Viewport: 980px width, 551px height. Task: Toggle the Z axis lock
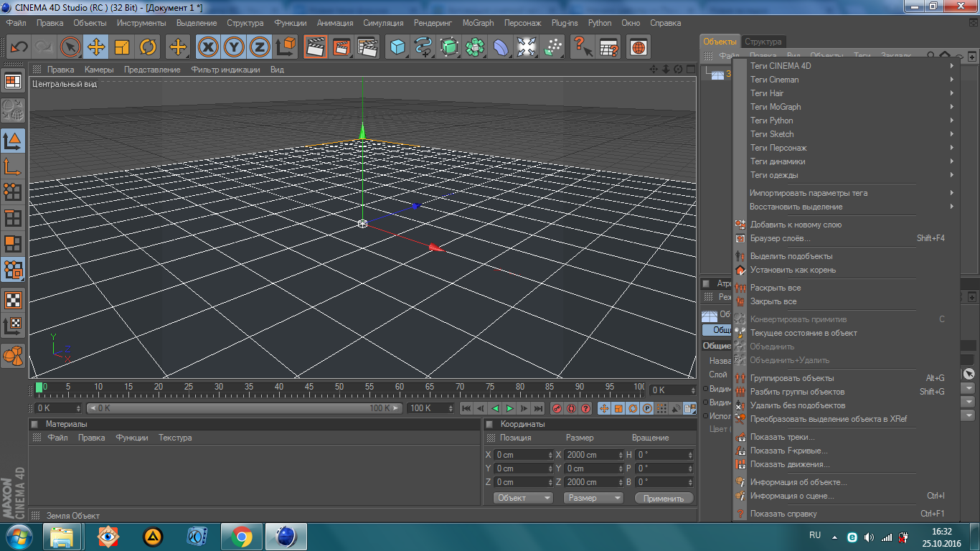point(259,47)
